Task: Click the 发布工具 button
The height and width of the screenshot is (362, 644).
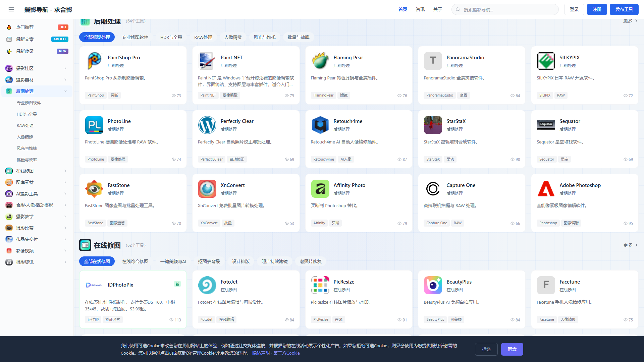Action: 624,9
